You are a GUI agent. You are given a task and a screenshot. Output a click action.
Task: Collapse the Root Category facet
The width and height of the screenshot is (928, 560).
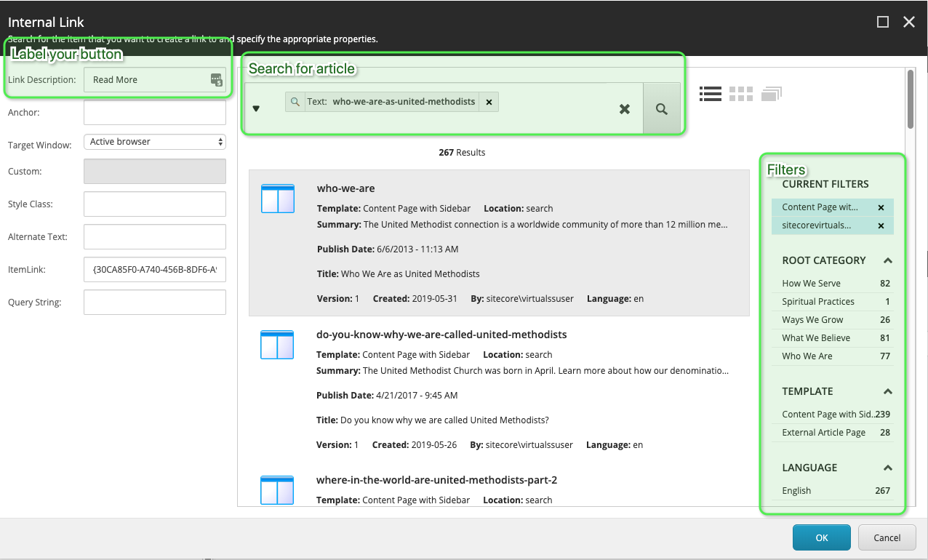click(887, 260)
